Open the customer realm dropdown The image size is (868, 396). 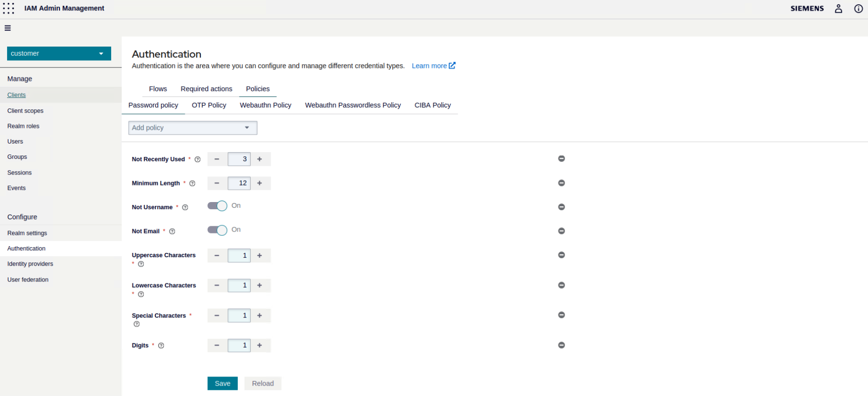click(x=59, y=54)
